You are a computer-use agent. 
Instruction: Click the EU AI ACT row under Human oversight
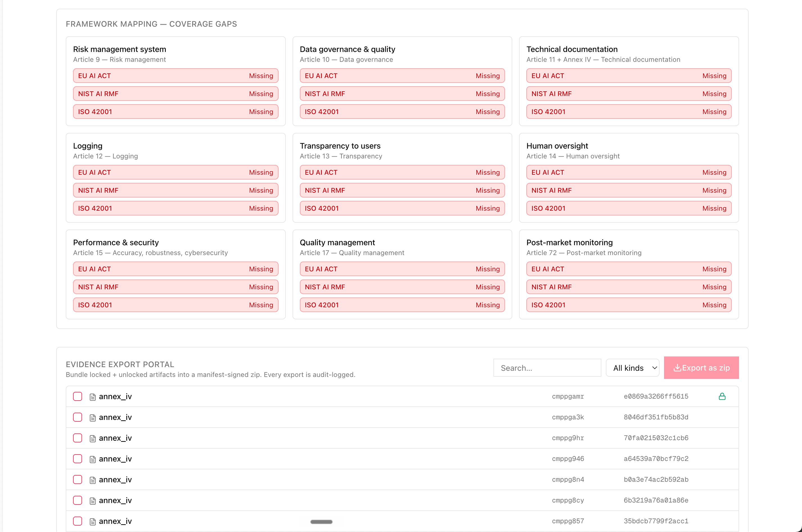click(x=629, y=172)
